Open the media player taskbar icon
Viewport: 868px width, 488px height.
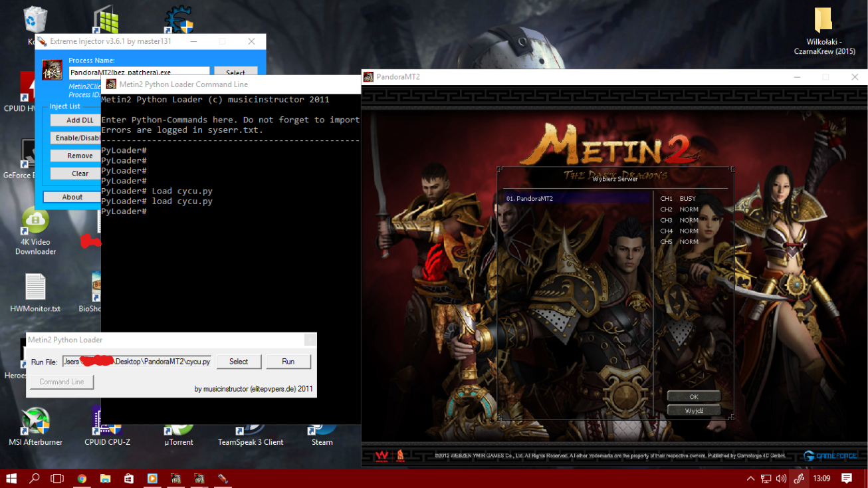[152, 478]
